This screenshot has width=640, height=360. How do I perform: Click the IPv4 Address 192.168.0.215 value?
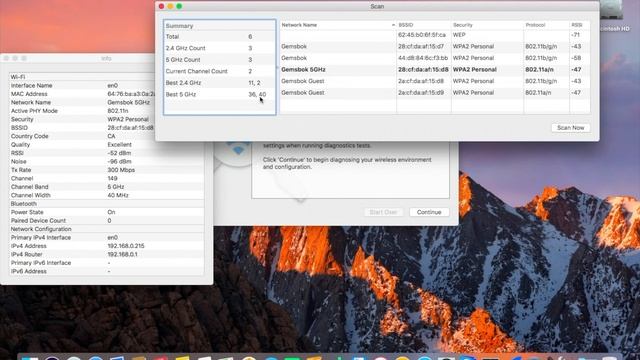click(126, 246)
